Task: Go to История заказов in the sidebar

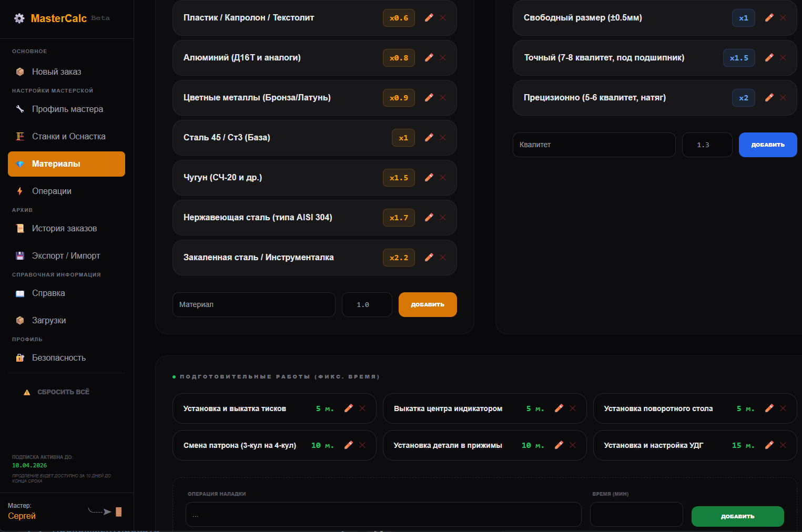Action: point(64,229)
